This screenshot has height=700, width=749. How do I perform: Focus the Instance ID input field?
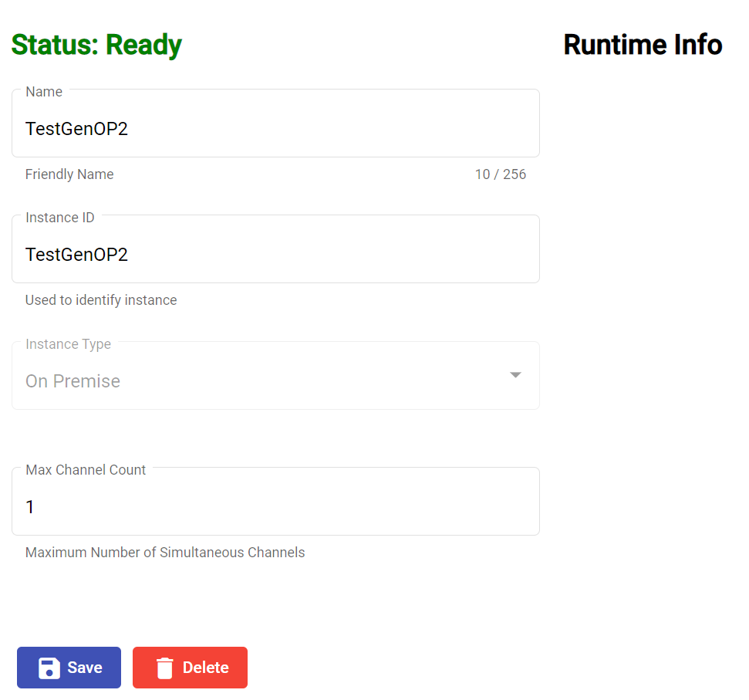tap(275, 249)
